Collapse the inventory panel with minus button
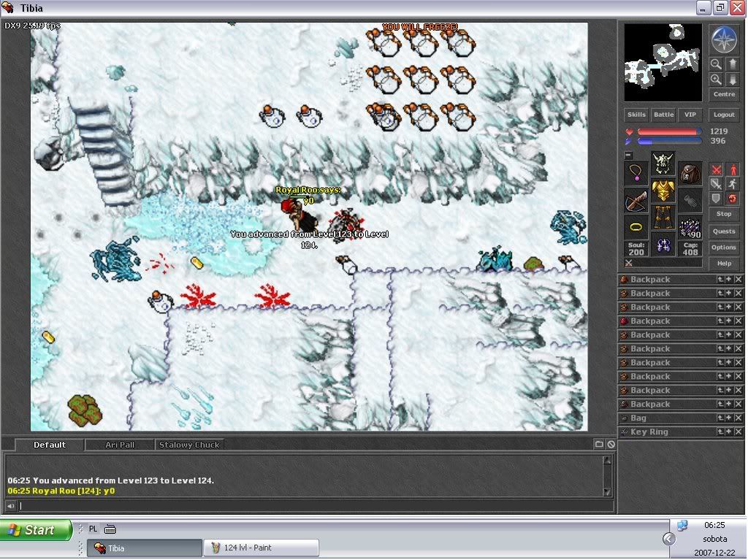Image resolution: width=748 pixels, height=560 pixels. coord(629,156)
